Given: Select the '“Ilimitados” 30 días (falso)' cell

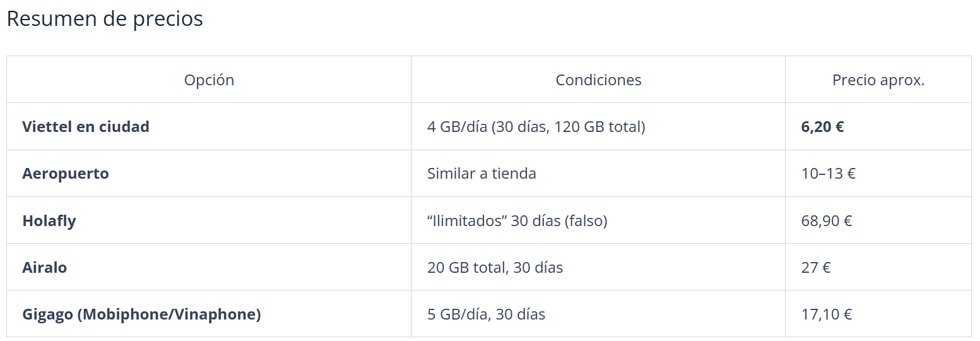Looking at the screenshot, I should 517,221.
